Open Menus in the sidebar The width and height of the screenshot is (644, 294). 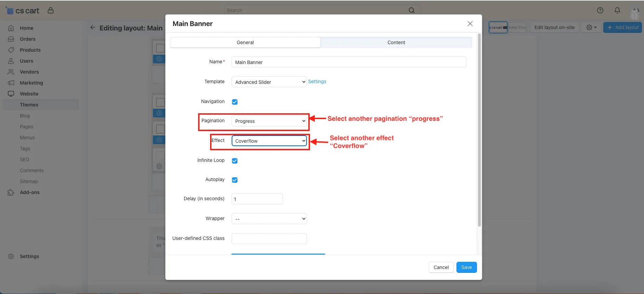pos(27,138)
